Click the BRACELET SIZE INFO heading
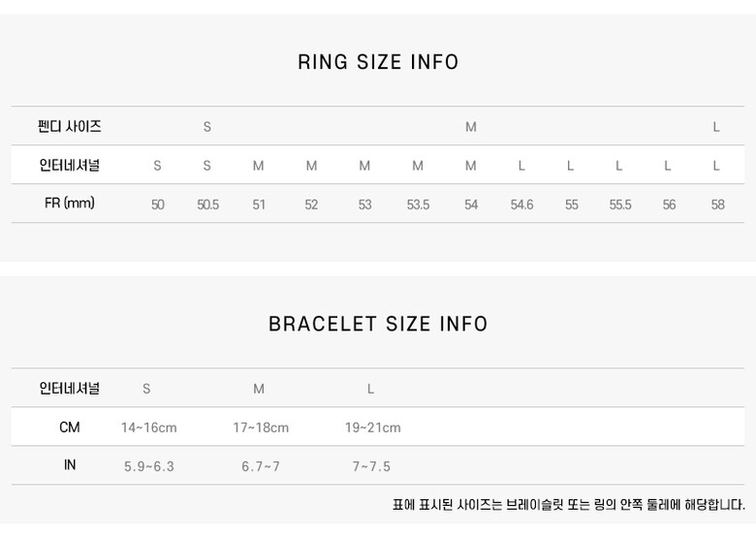 pos(378,324)
